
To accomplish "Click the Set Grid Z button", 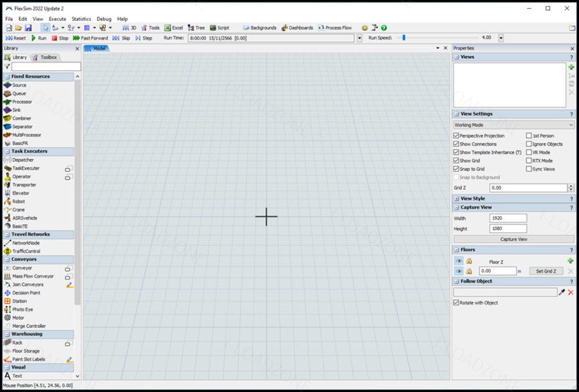I will [x=546, y=271].
